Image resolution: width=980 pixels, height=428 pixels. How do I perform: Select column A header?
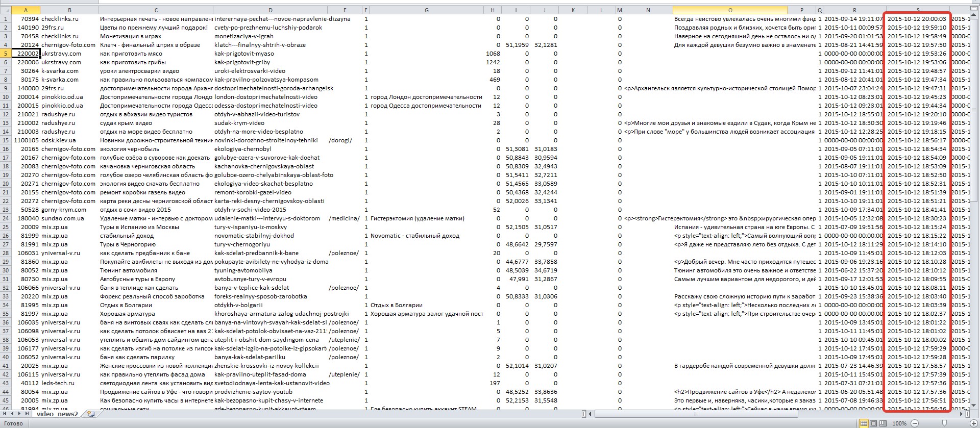click(26, 10)
